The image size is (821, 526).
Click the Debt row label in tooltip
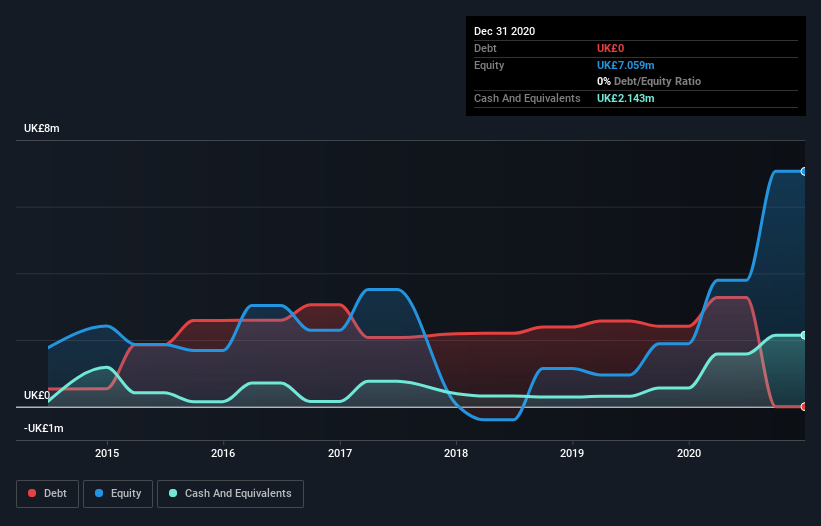click(485, 48)
